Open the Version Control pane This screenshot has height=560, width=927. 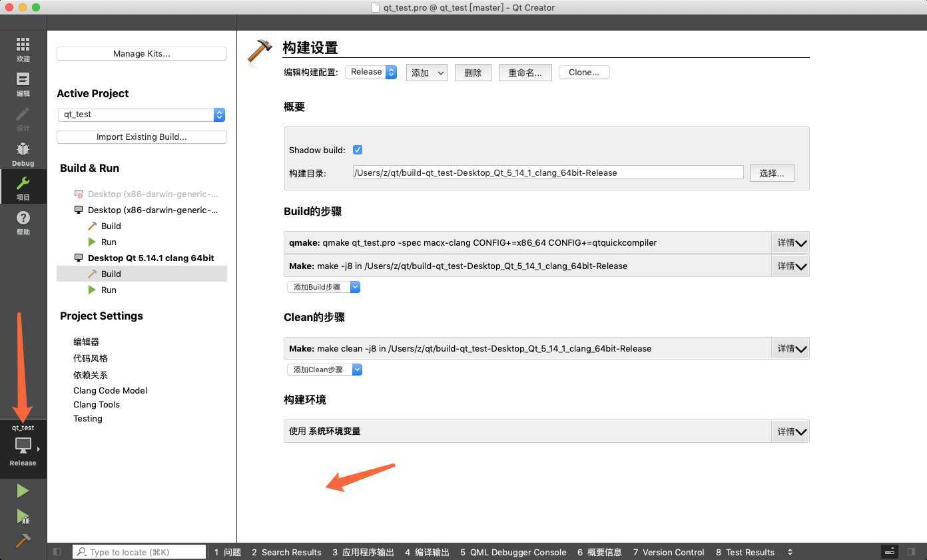tap(669, 552)
